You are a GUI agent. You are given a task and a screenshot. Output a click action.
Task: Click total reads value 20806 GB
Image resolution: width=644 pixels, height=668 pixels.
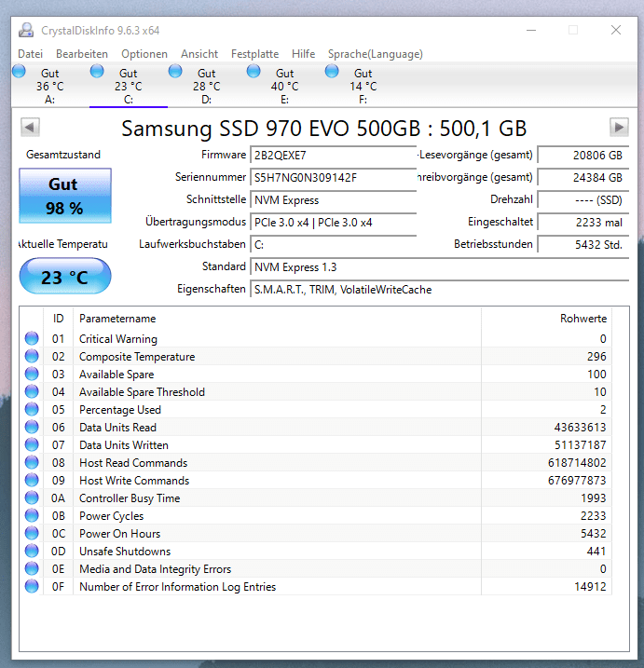(x=583, y=155)
